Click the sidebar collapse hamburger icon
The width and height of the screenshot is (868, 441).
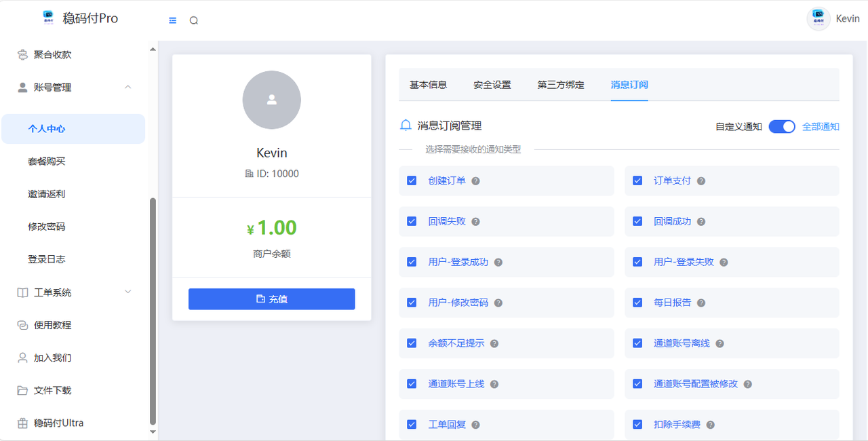click(173, 20)
